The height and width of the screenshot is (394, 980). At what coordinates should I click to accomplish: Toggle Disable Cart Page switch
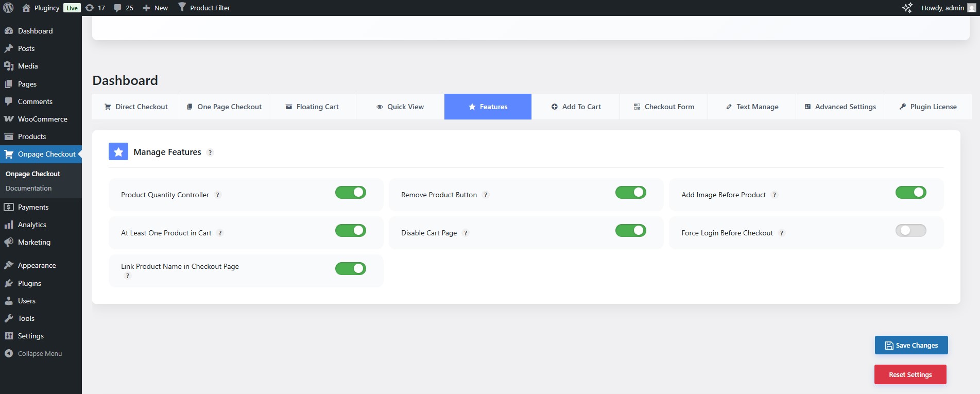pos(631,230)
